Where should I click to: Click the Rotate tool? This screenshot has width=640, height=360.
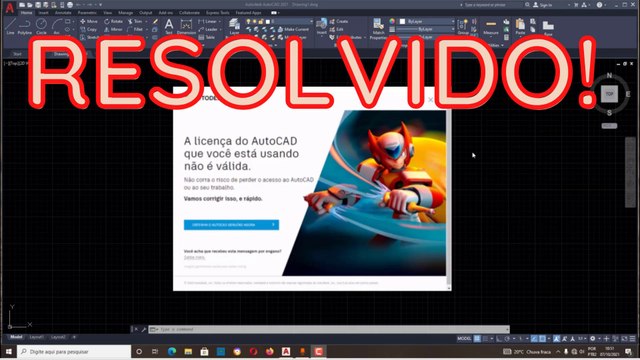pos(113,21)
